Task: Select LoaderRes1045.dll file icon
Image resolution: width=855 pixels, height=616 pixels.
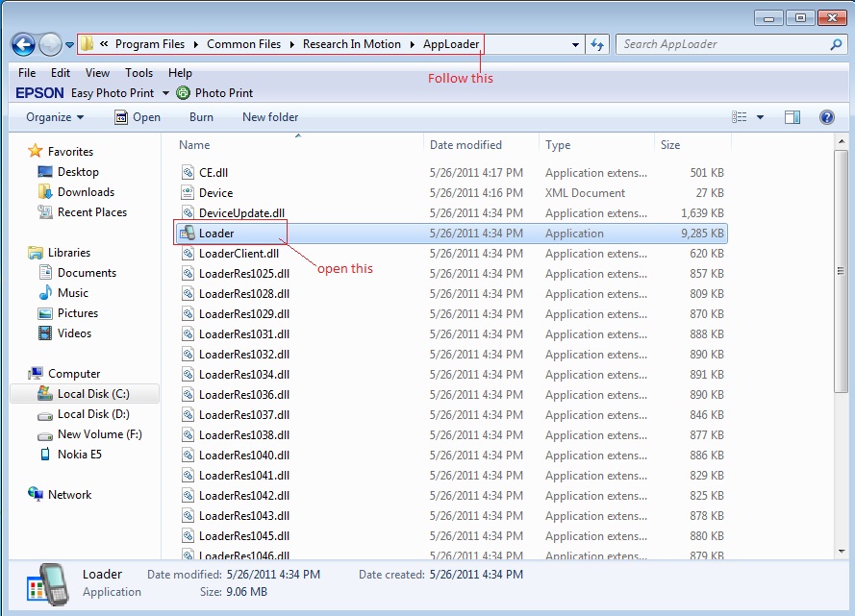Action: click(188, 535)
